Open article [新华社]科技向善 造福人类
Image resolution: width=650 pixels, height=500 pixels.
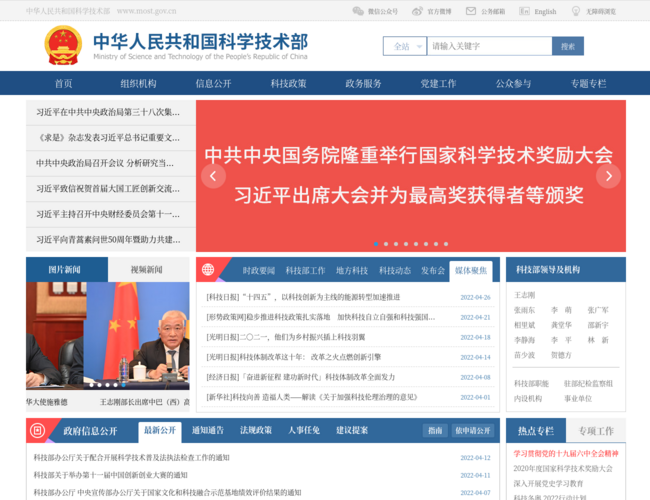tap(312, 397)
